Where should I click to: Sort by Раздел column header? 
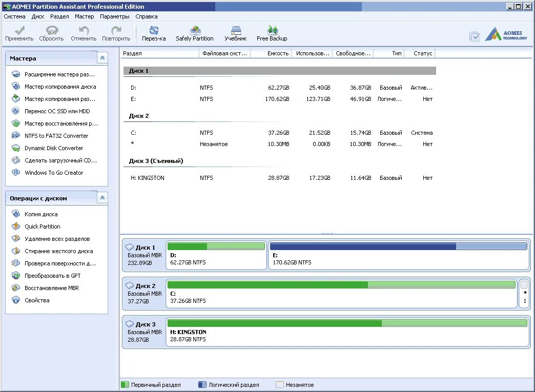(x=160, y=53)
